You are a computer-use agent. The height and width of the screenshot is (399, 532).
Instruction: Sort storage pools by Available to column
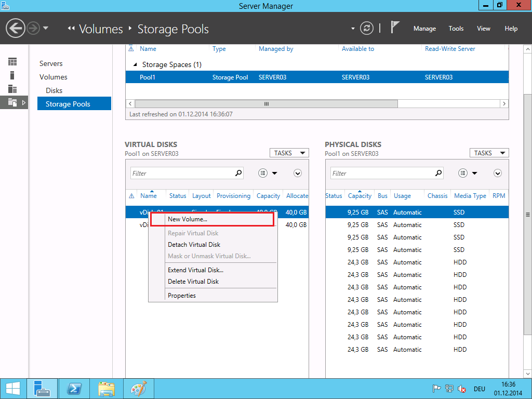pos(358,49)
